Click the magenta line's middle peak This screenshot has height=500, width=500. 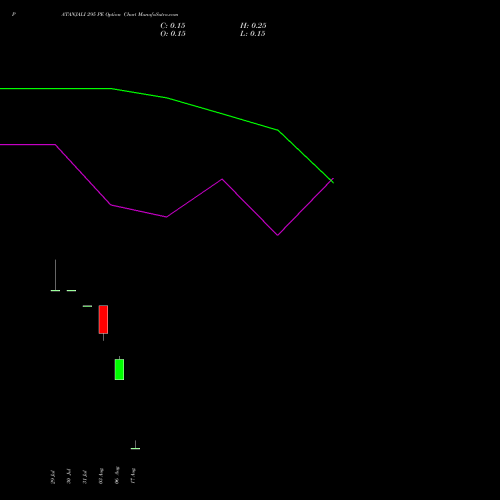222,179
